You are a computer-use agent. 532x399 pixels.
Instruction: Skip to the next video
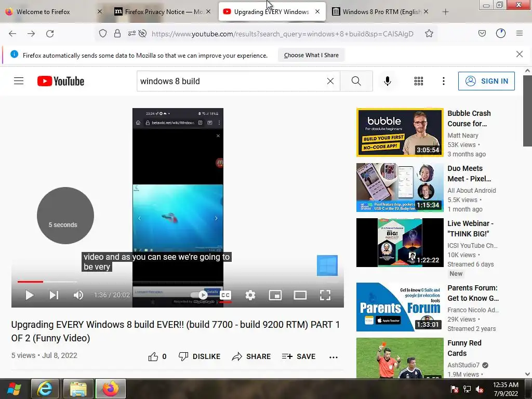pos(54,295)
